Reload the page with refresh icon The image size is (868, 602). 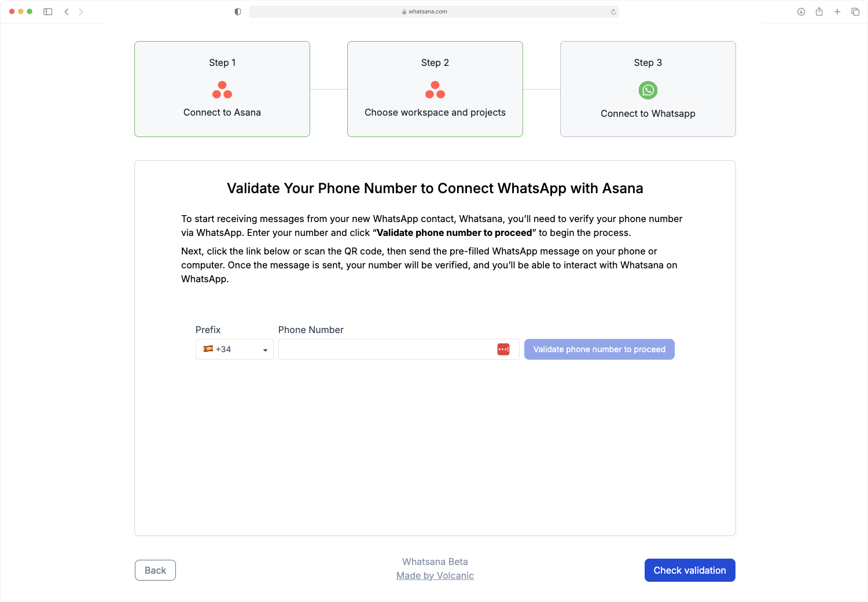pos(613,12)
